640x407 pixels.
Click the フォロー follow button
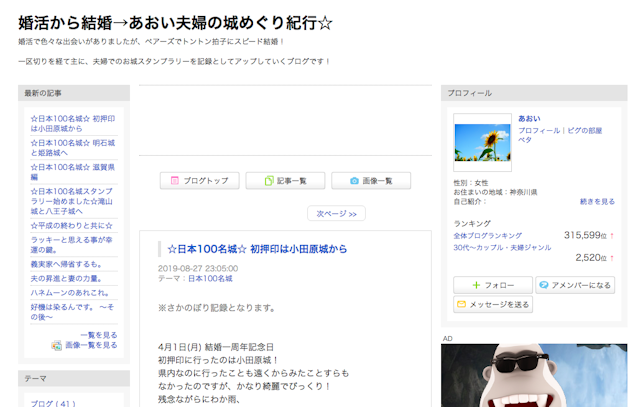click(493, 285)
